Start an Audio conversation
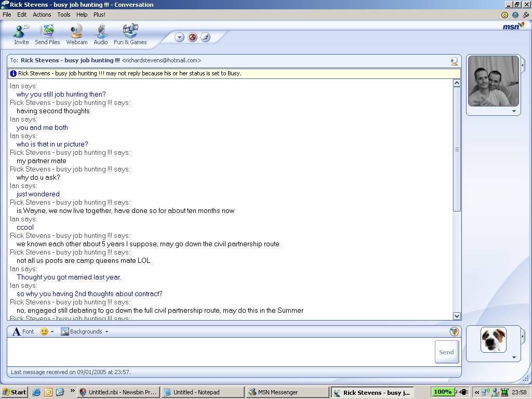 [100, 34]
